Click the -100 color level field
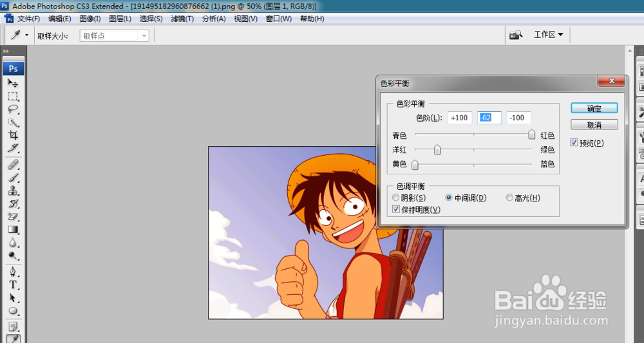Screen dimensions: 644x343 point(518,118)
